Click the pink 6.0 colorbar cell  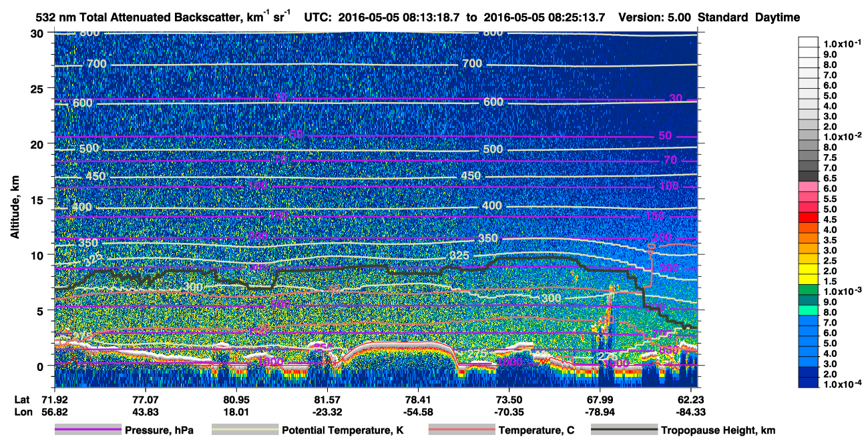809,186
